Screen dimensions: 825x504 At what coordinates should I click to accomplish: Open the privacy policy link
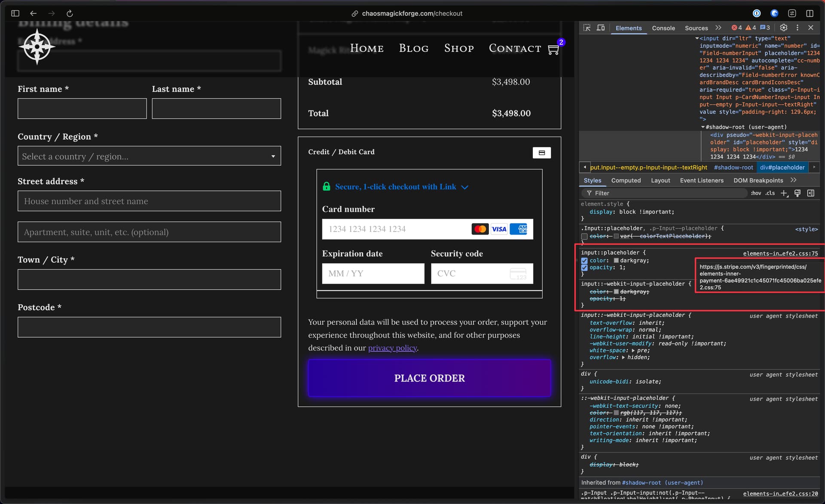(x=392, y=348)
